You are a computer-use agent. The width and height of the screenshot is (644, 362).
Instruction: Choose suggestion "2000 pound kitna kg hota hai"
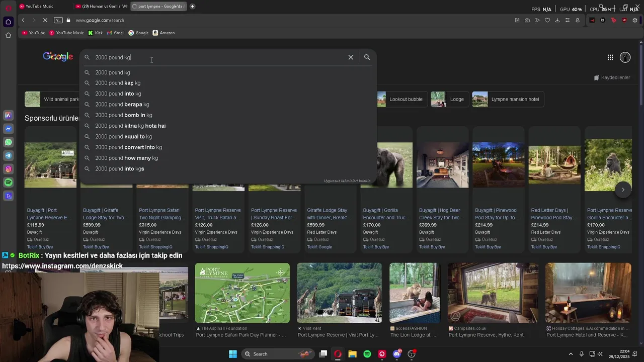tap(228, 126)
